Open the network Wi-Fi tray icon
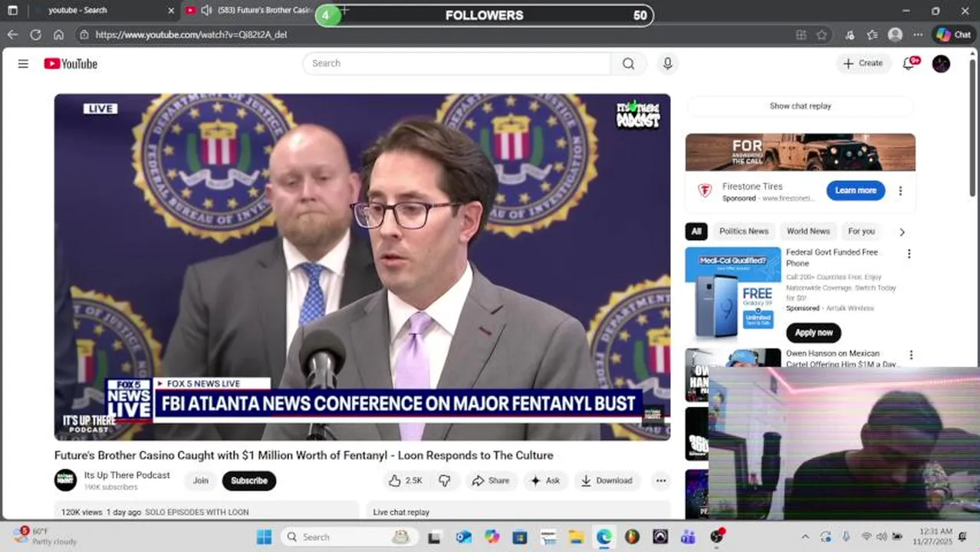This screenshot has height=552, width=980. (x=867, y=537)
